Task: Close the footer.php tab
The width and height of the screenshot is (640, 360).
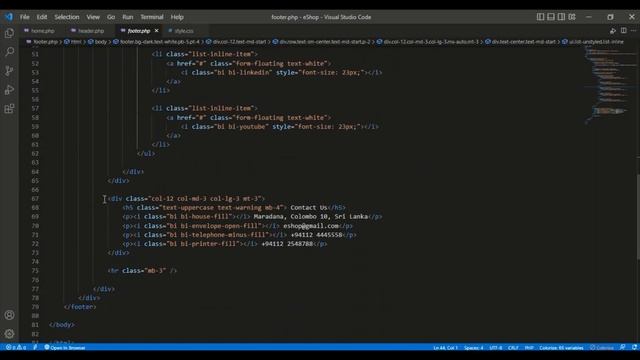Action: click(156, 31)
